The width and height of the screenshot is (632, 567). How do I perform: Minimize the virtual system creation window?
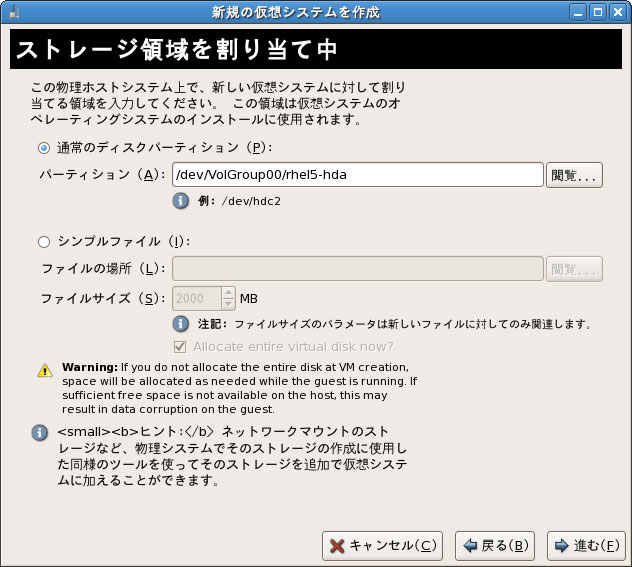click(578, 13)
